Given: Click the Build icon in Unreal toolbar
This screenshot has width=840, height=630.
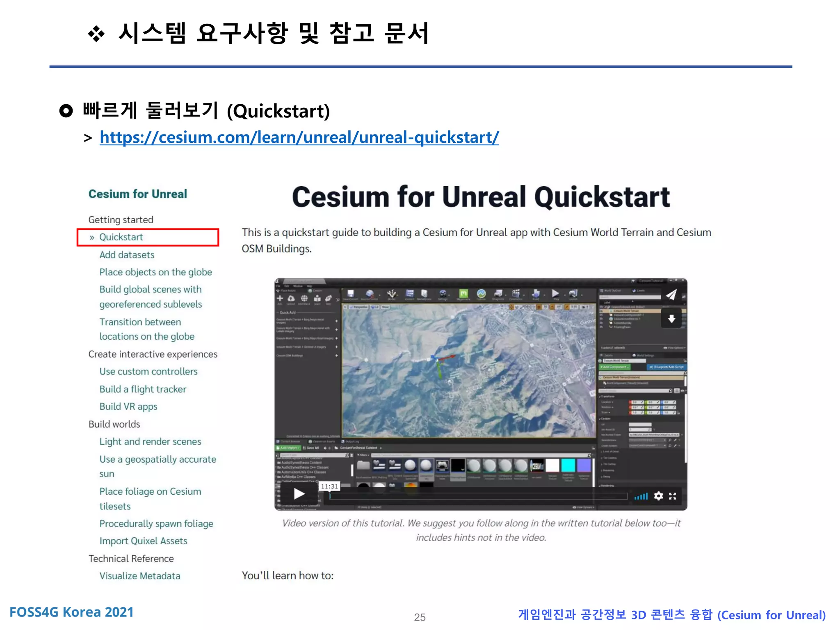Looking at the screenshot, I should pyautogui.click(x=536, y=294).
